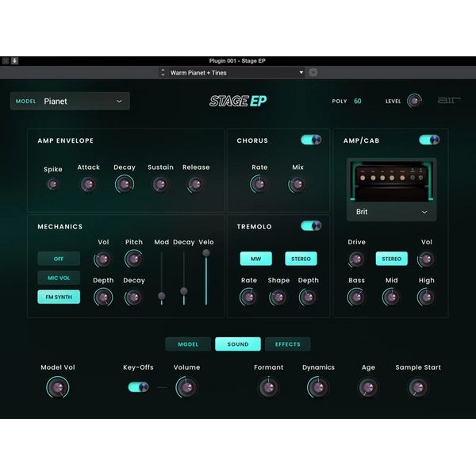Click the Release knob
The height and width of the screenshot is (476, 476).
[x=196, y=184]
